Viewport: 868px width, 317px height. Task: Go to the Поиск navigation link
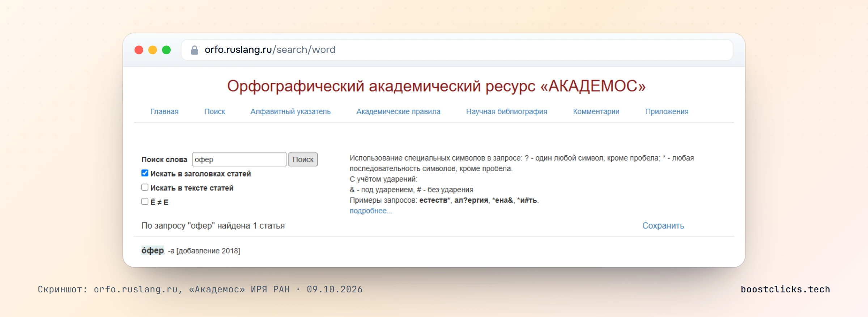214,111
